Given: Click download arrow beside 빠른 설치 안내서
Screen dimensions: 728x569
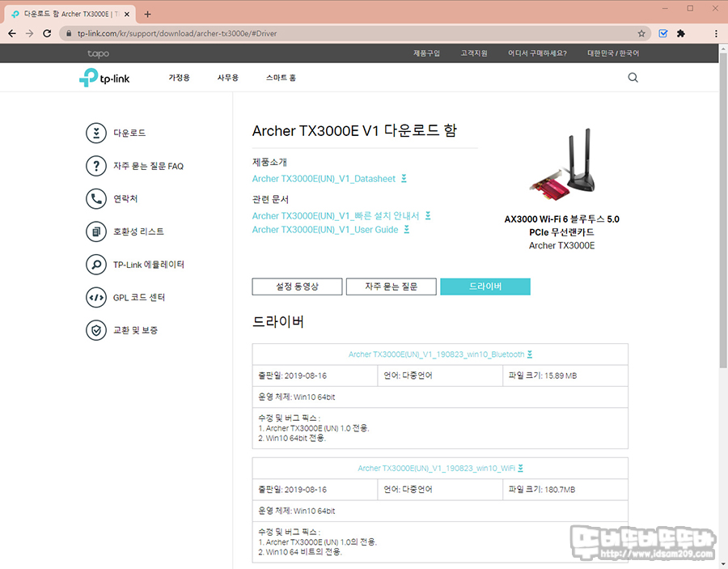Looking at the screenshot, I should 428,215.
